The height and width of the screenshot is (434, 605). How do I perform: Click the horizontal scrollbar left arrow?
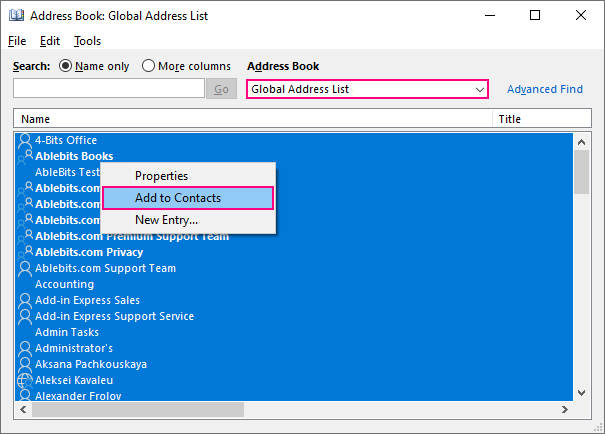[23, 409]
